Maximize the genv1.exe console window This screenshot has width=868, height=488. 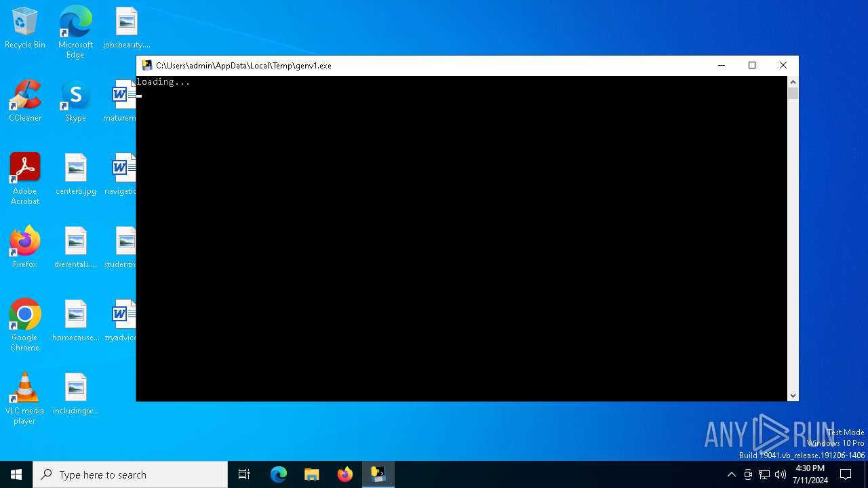click(752, 66)
